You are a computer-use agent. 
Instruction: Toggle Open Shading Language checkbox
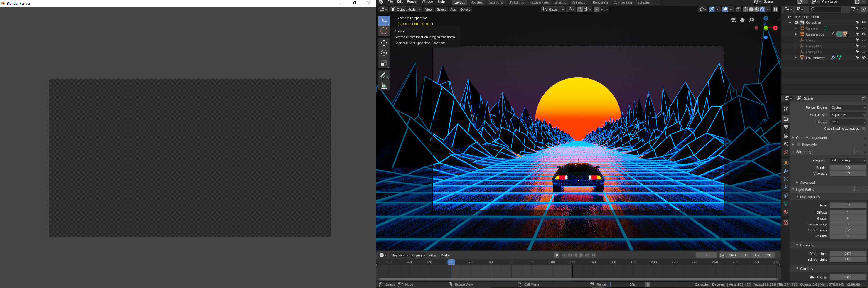(863, 128)
